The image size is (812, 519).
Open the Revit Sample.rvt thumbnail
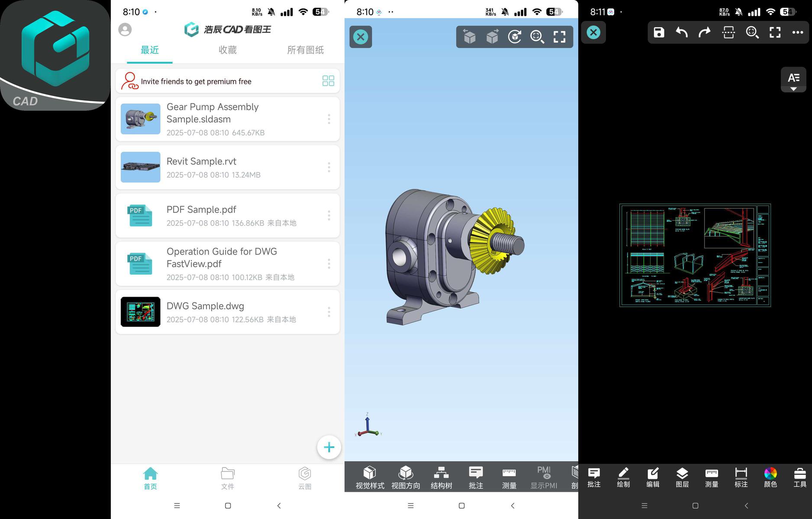(x=140, y=167)
